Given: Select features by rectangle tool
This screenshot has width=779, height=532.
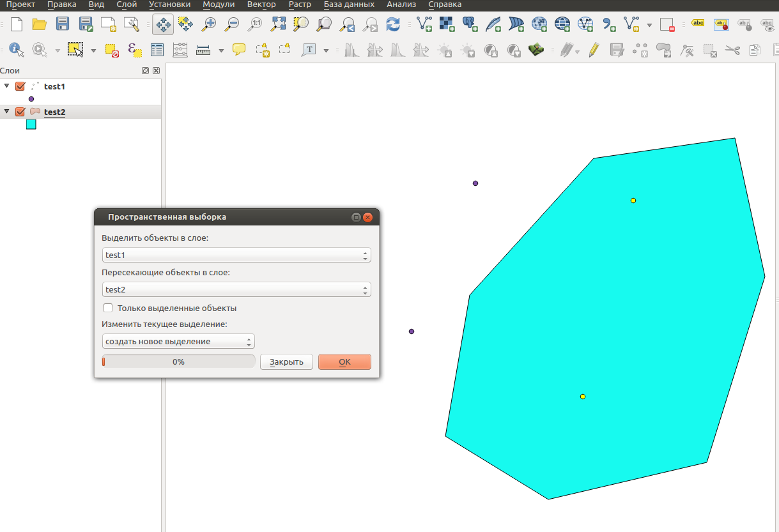Looking at the screenshot, I should coord(76,50).
